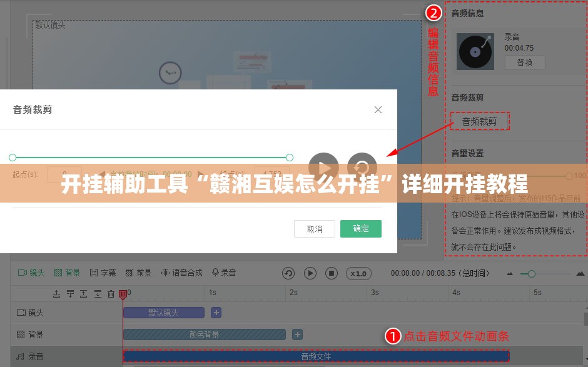Click the 5s mark on the ruler
The width and height of the screenshot is (588, 367).
tap(537, 293)
